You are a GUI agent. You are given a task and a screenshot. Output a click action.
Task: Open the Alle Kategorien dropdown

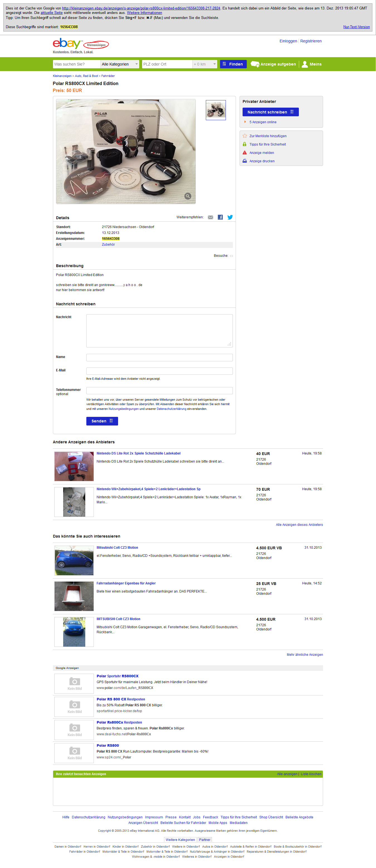(x=120, y=64)
